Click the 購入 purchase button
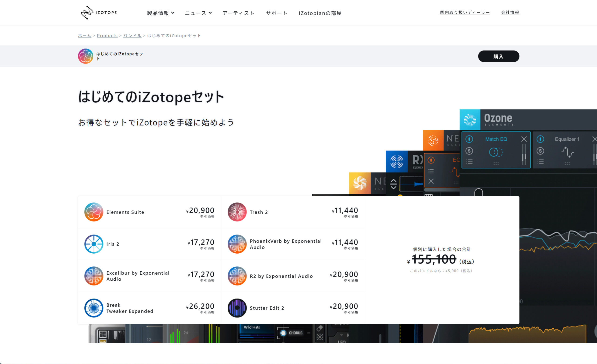The height and width of the screenshot is (364, 597). click(499, 56)
